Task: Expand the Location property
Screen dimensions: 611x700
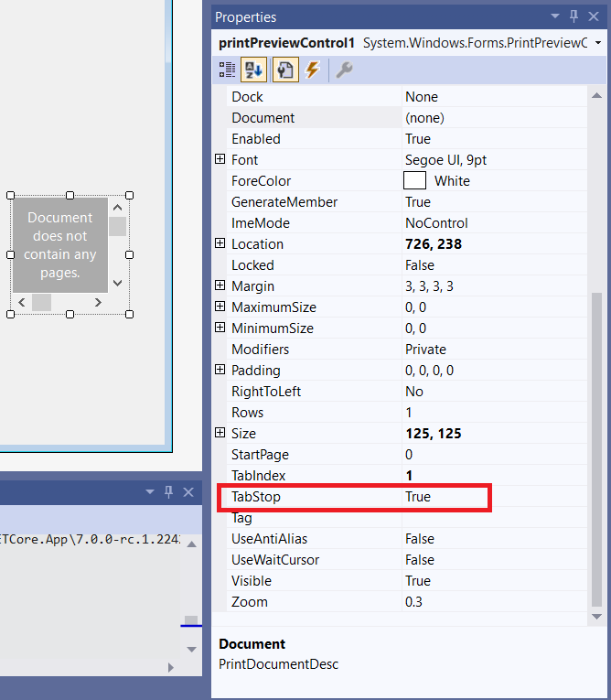Action: 220,242
